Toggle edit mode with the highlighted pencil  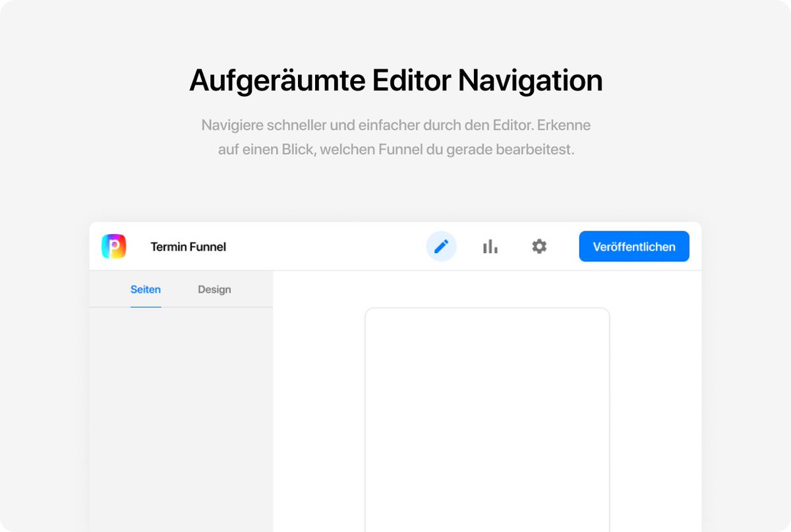441,246
